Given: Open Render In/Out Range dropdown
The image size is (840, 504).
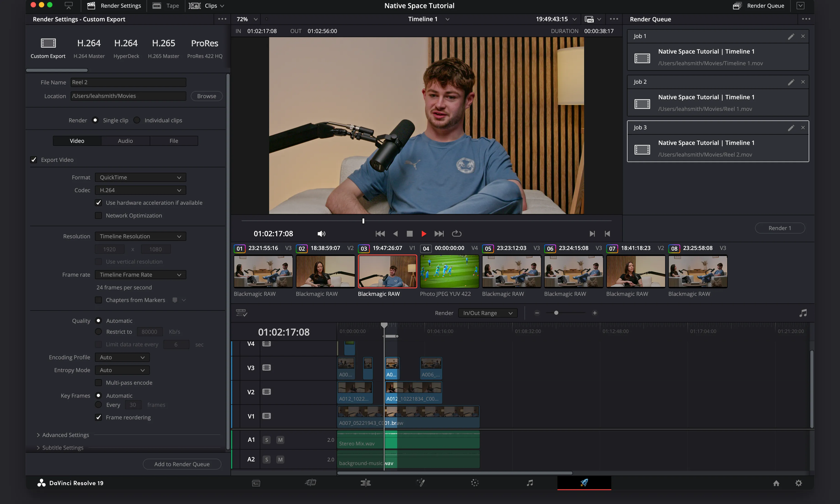Looking at the screenshot, I should (488, 313).
